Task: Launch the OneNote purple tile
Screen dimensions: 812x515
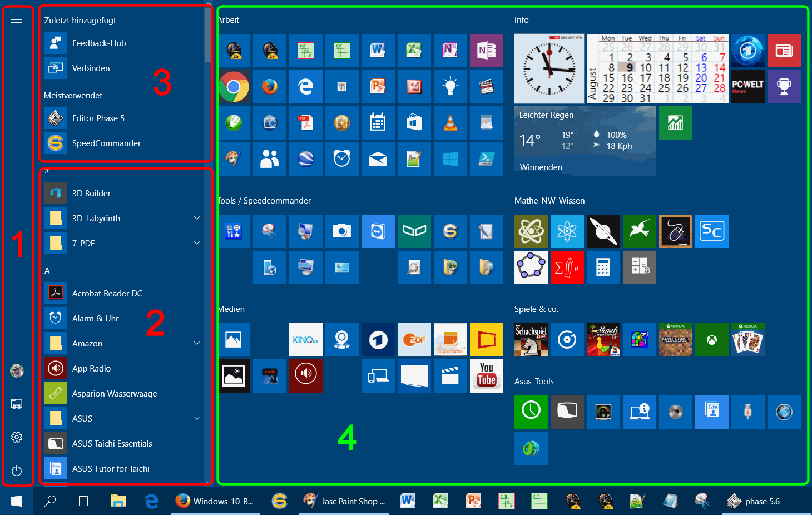Action: pyautogui.click(x=486, y=51)
